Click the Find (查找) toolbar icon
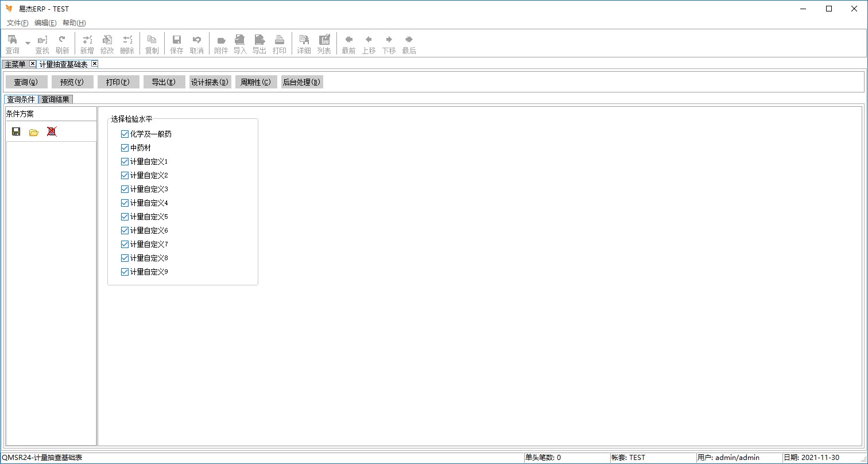Viewport: 868px width, 464px height. (x=42, y=44)
